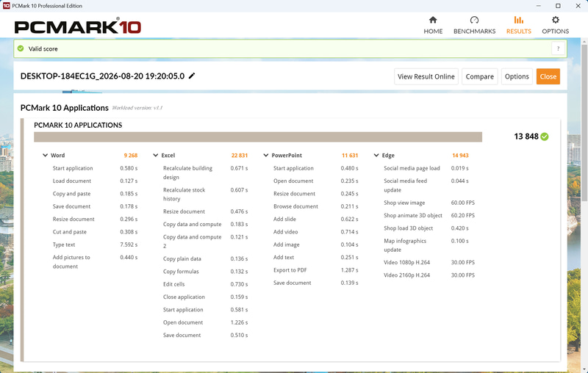Image resolution: width=588 pixels, height=373 pixels.
Task: Collapse the Excel section chevron
Action: 156,155
